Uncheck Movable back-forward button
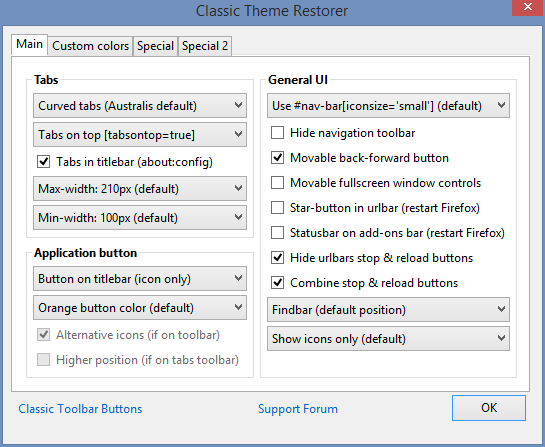This screenshot has height=447, width=545. pos(277,158)
